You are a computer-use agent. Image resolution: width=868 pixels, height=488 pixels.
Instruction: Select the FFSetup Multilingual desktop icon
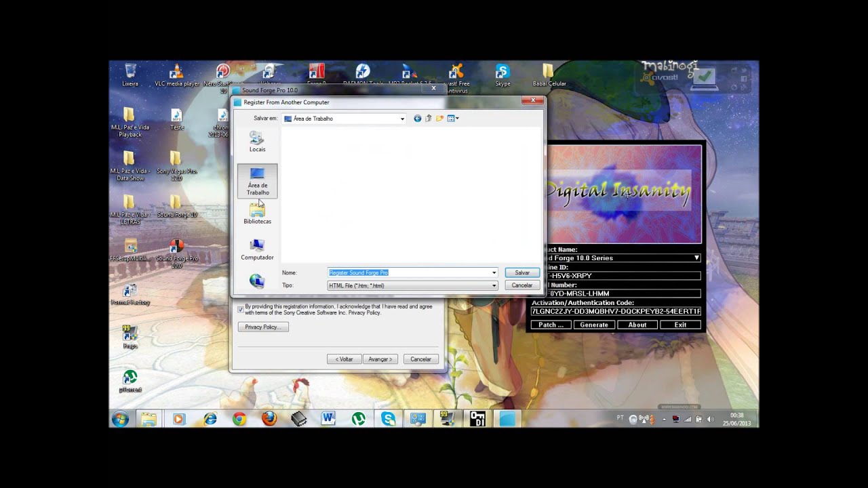coord(130,250)
